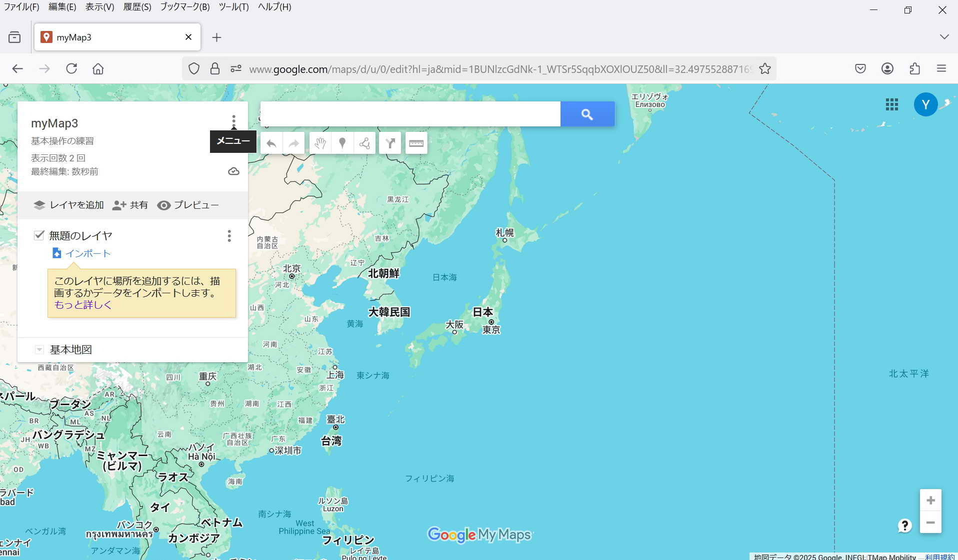Bookmark page with star icon
The height and width of the screenshot is (560, 958).
tap(764, 69)
